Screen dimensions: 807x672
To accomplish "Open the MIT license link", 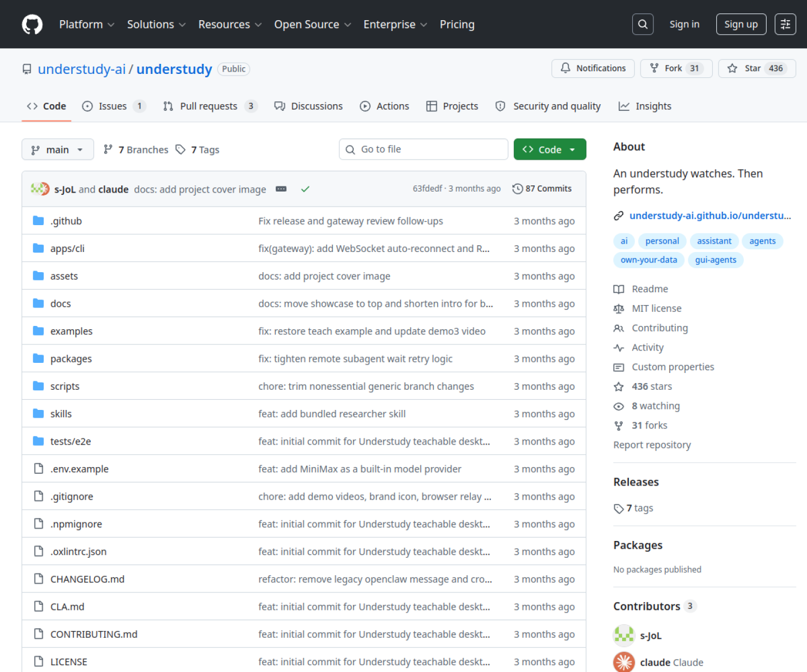I will click(648, 309).
